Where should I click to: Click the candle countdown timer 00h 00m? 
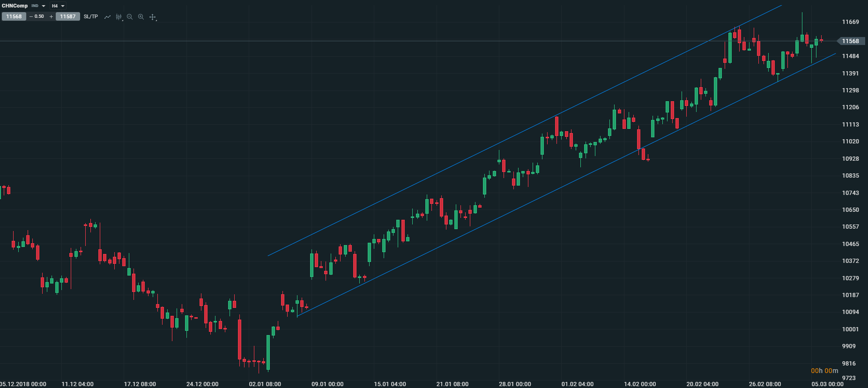pos(824,371)
